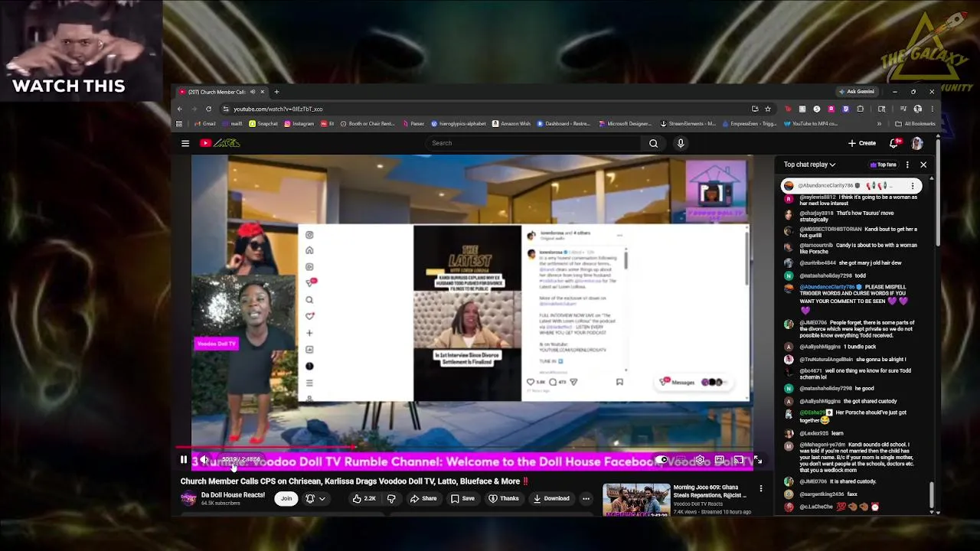Dislike the video with thumbs down

tap(391, 499)
